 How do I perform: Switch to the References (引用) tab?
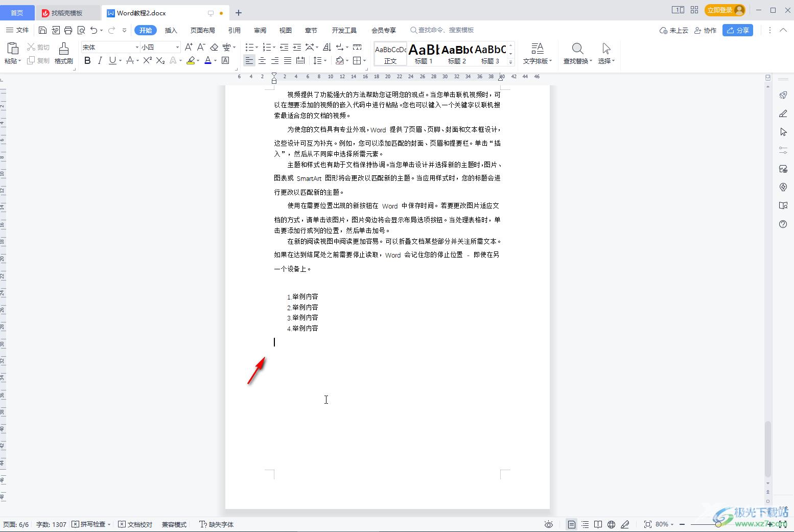click(234, 30)
